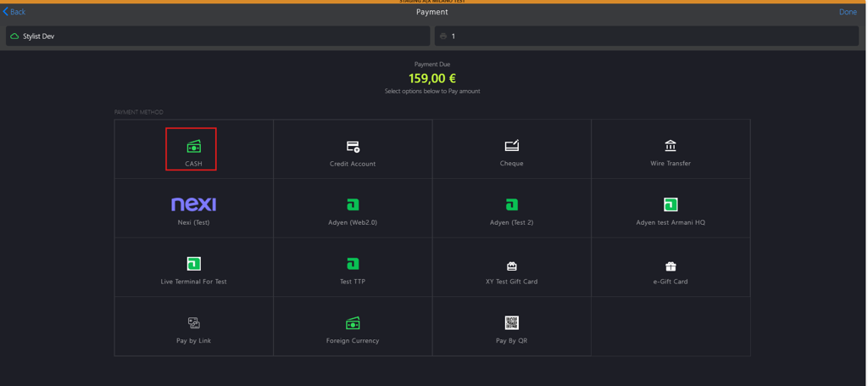Click the Live Terminal For Test label
868x386 pixels.
(194, 282)
